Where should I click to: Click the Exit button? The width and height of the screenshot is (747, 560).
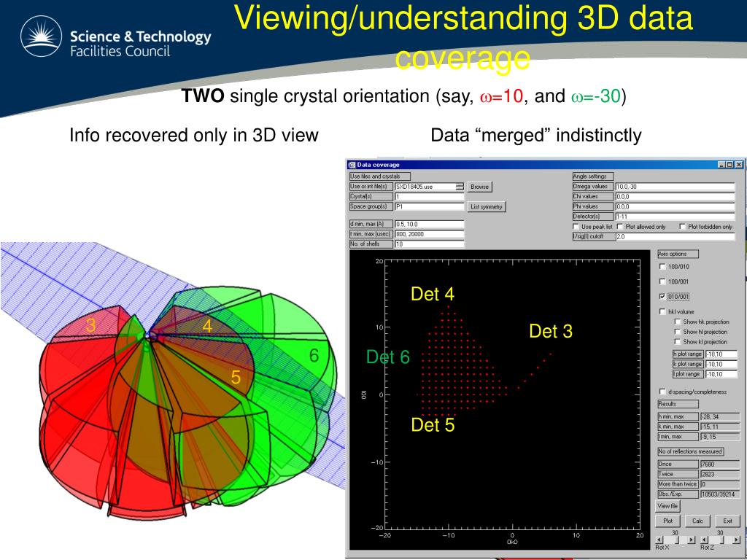727,521
